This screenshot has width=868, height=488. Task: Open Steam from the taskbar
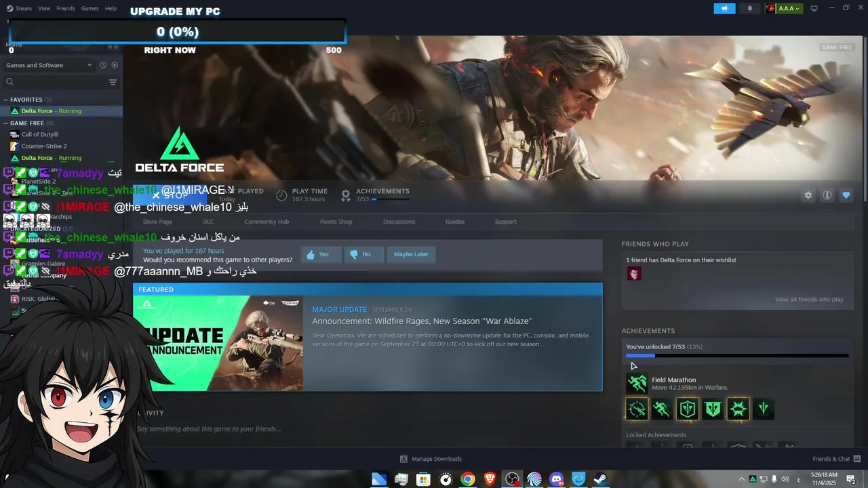[x=601, y=479]
